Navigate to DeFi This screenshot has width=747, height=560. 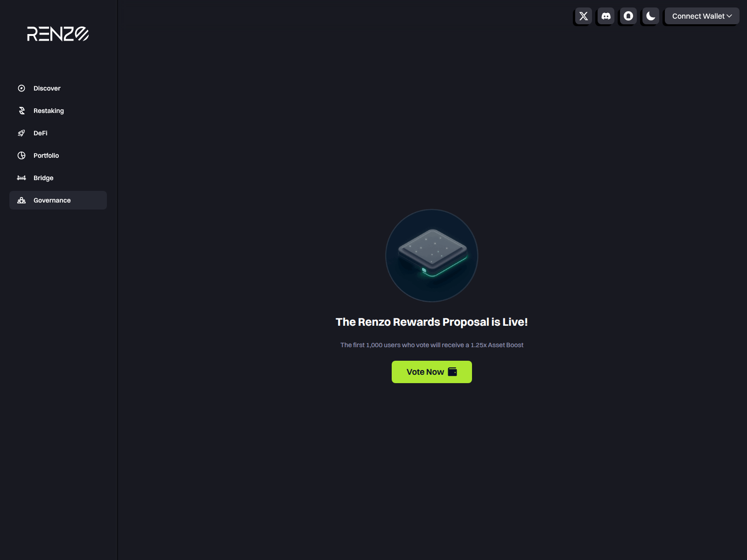pyautogui.click(x=58, y=133)
